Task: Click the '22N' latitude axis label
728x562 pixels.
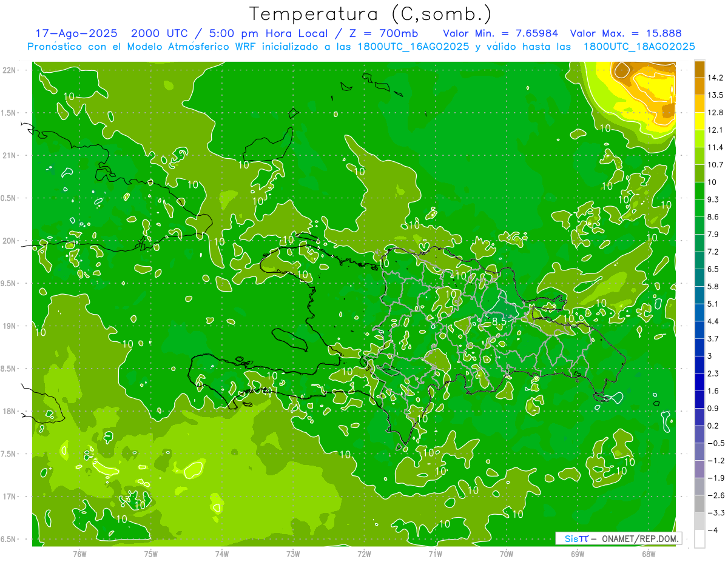Action: coord(9,70)
